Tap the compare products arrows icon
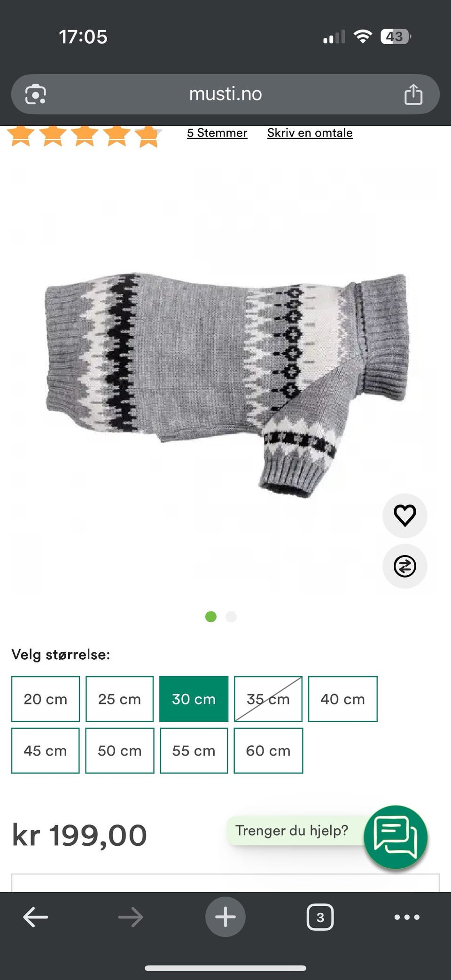The width and height of the screenshot is (451, 980). 404,566
